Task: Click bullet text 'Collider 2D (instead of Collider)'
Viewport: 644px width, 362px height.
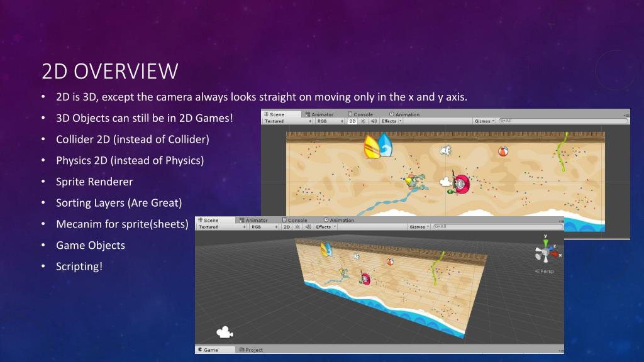Action: point(133,140)
